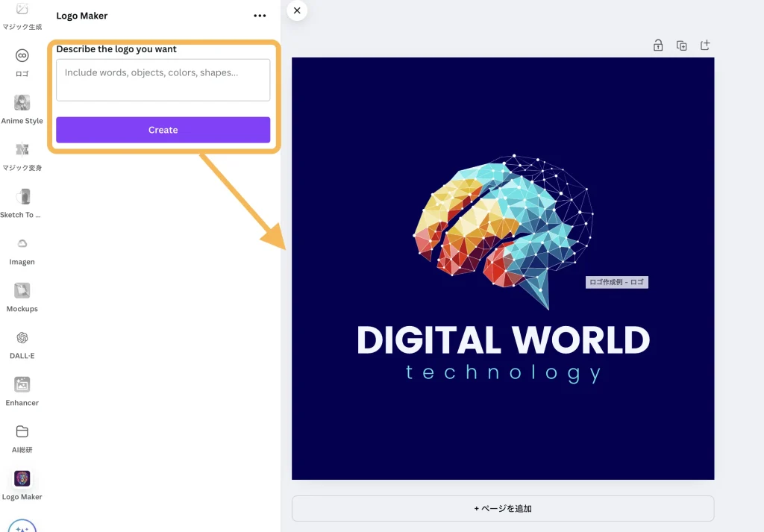764x532 pixels.
Task: Add a new page via top-right icon
Action: tap(705, 46)
